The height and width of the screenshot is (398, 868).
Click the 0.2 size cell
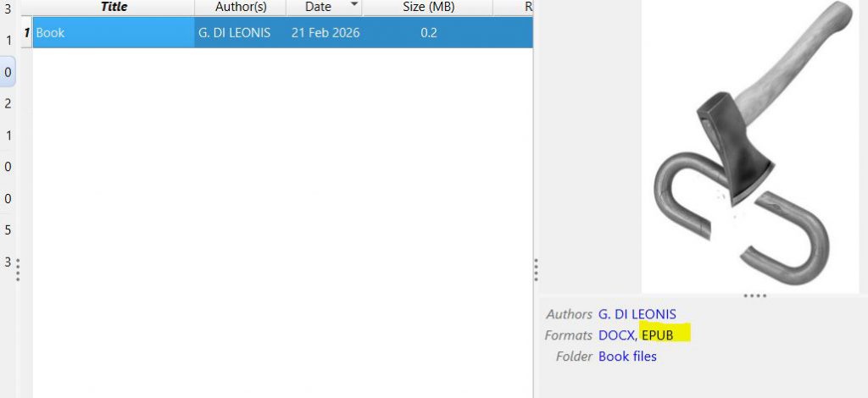[x=429, y=33]
